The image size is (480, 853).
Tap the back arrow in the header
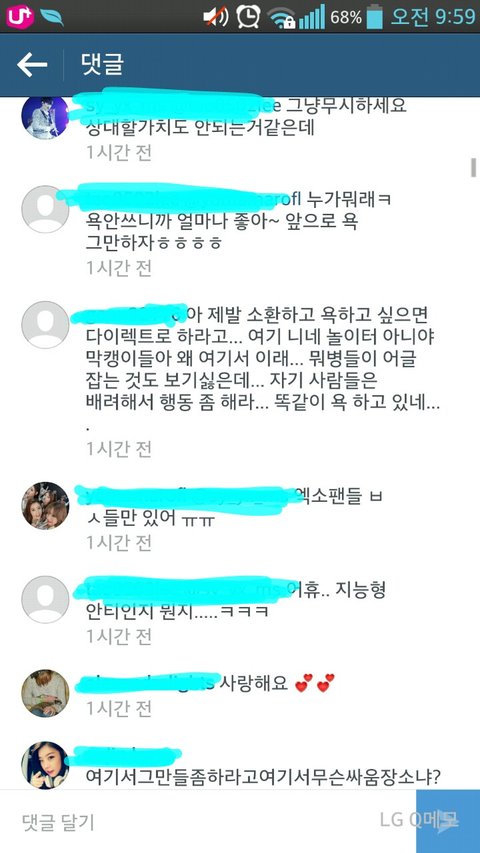(x=32, y=65)
